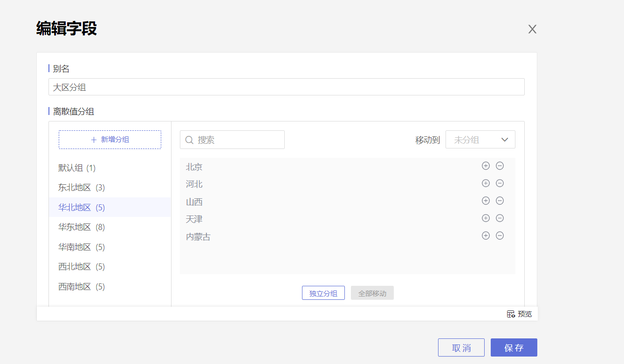Click the minus icon next to 山西
The width and height of the screenshot is (624, 364).
click(x=500, y=201)
